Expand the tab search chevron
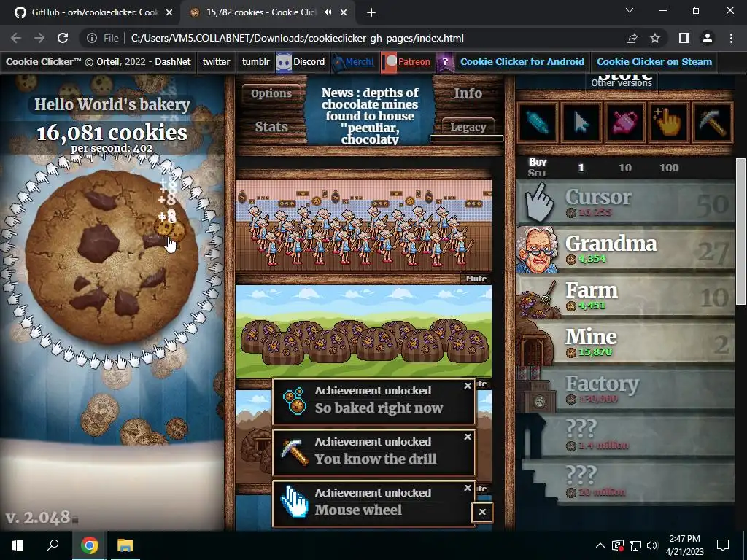Screen dimensions: 747x560 point(630,10)
